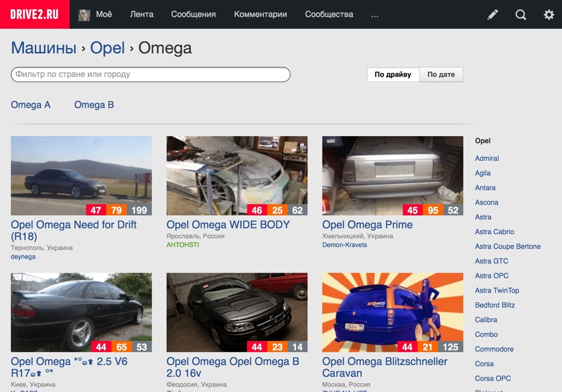Open Сообщества in the top navigation
Viewport: 562px width, 392px height.
point(329,14)
